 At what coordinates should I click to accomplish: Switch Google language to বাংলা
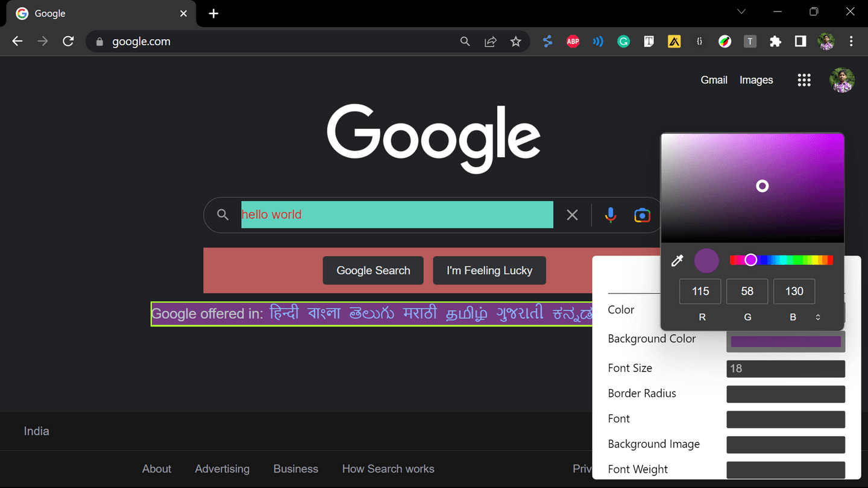[324, 314]
